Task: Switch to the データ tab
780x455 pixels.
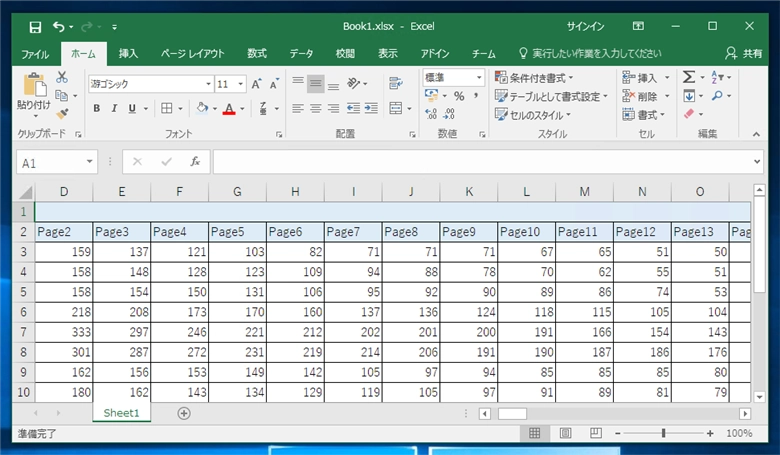Action: click(301, 54)
